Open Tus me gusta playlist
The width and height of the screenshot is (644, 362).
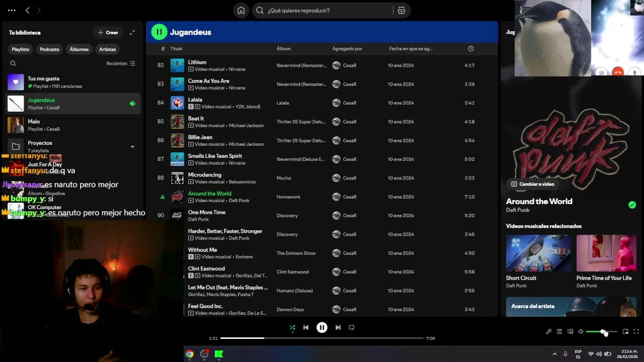tap(73, 82)
